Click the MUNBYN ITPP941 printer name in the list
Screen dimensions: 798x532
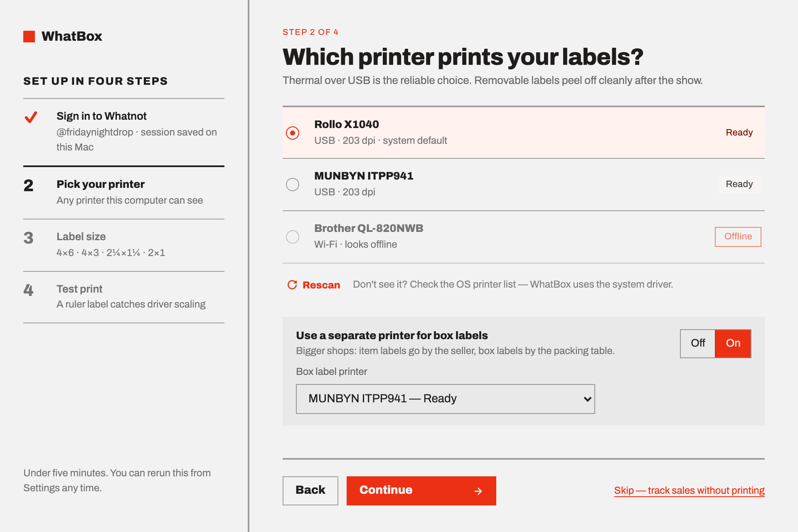364,176
